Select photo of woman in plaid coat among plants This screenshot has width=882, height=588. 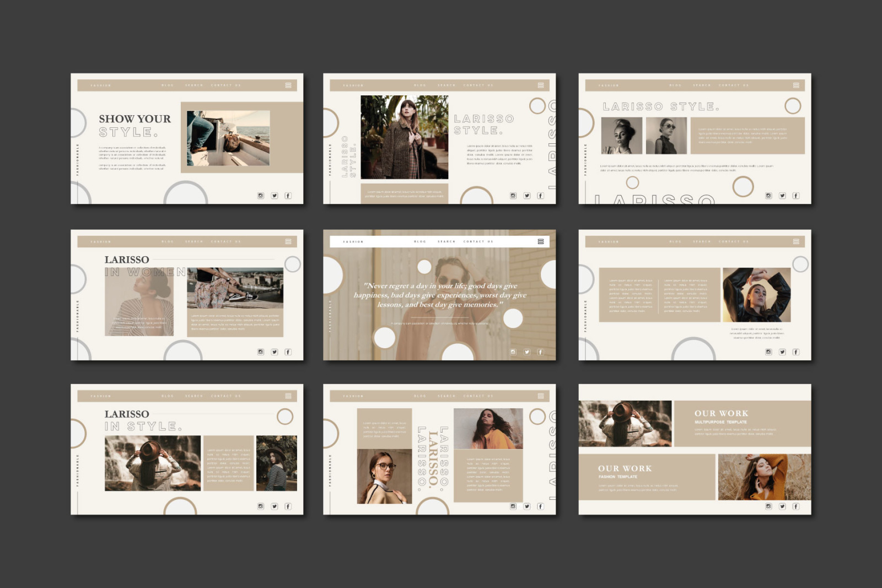tap(404, 137)
